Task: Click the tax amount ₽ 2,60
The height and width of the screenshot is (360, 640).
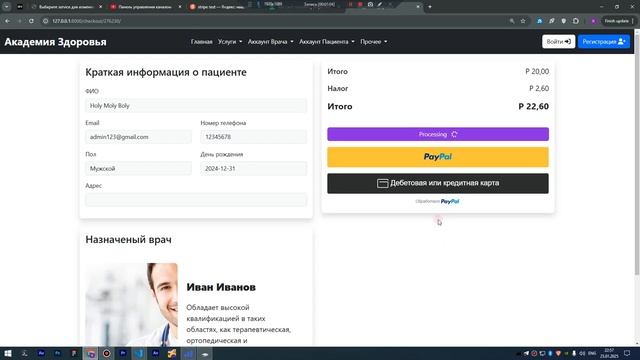Action: tap(539, 89)
